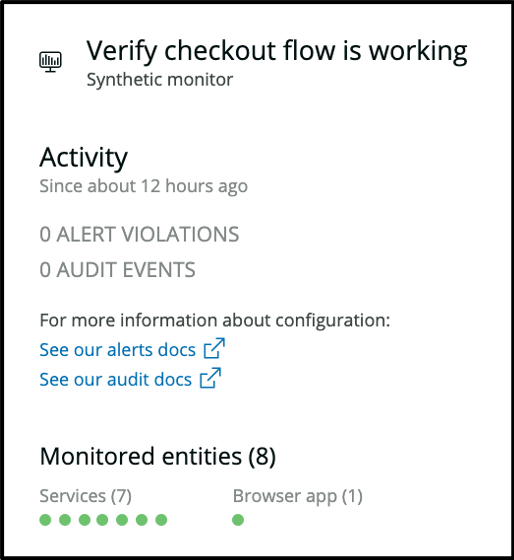The height and width of the screenshot is (560, 514).
Task: Open the See our audit docs link
Action: pos(115,379)
